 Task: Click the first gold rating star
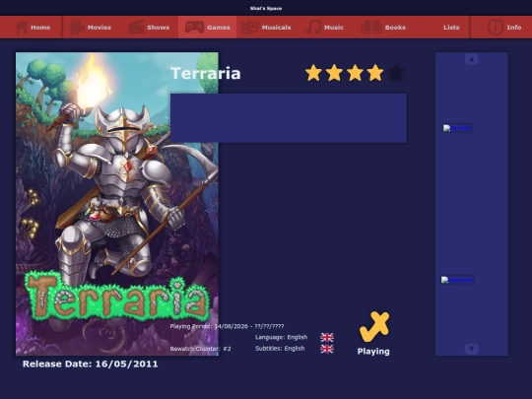click(x=313, y=73)
